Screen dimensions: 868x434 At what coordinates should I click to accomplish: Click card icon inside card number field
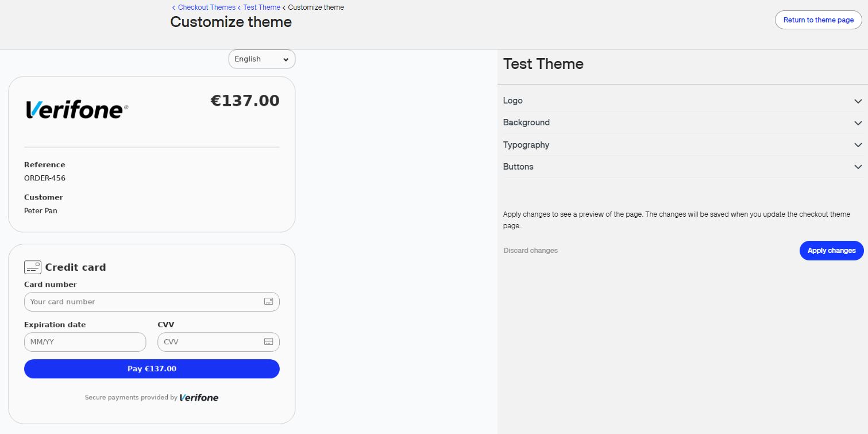point(268,301)
